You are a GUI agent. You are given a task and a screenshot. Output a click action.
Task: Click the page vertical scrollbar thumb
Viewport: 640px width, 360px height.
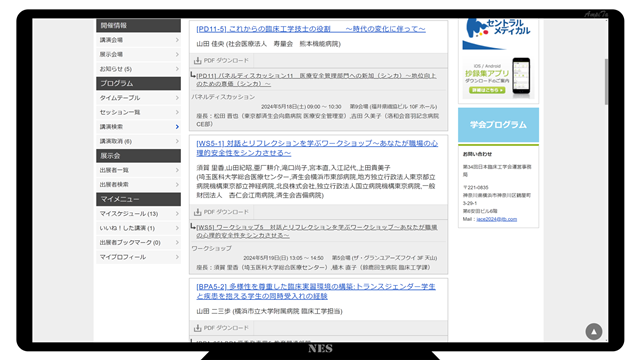click(x=606, y=82)
